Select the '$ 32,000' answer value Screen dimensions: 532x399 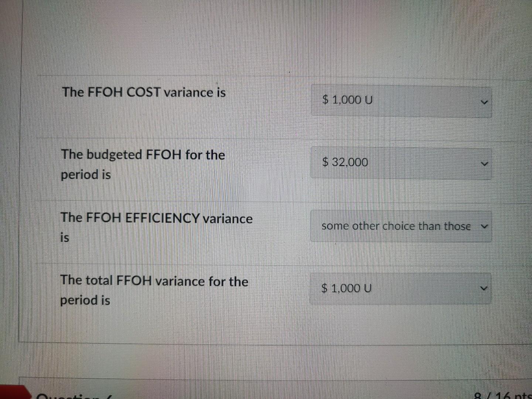(x=345, y=162)
